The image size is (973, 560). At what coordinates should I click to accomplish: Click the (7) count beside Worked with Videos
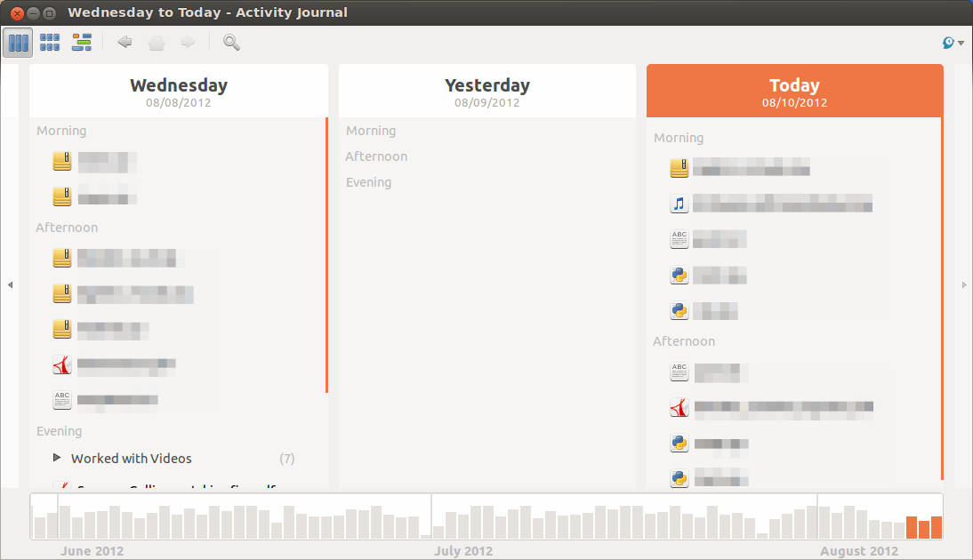tap(286, 459)
